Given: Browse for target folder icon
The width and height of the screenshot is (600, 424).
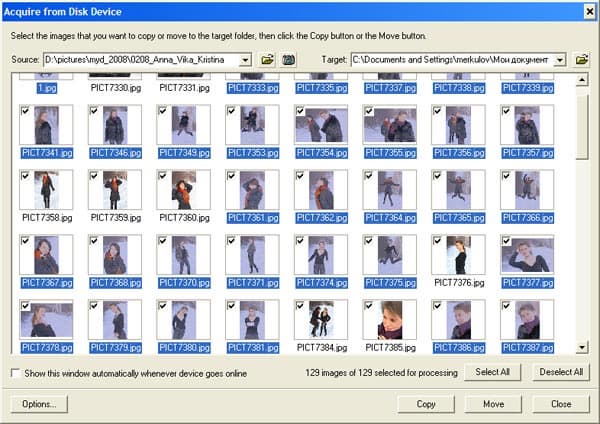Looking at the screenshot, I should click(x=581, y=60).
